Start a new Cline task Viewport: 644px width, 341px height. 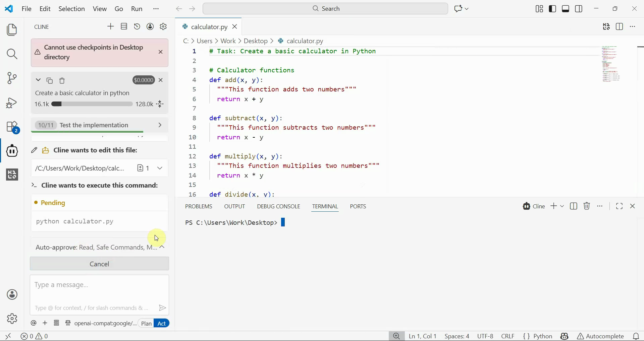click(x=110, y=26)
